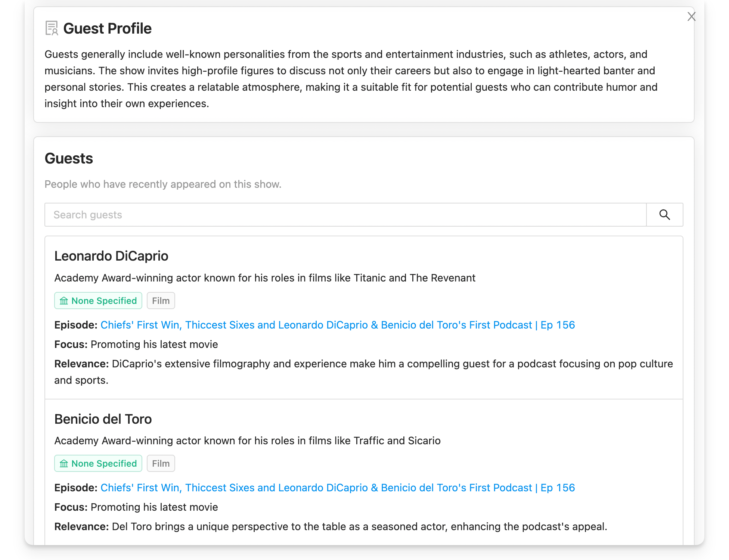Click the guest profile description paragraph
Viewport: 729px width, 560px height.
pyautogui.click(x=351, y=79)
